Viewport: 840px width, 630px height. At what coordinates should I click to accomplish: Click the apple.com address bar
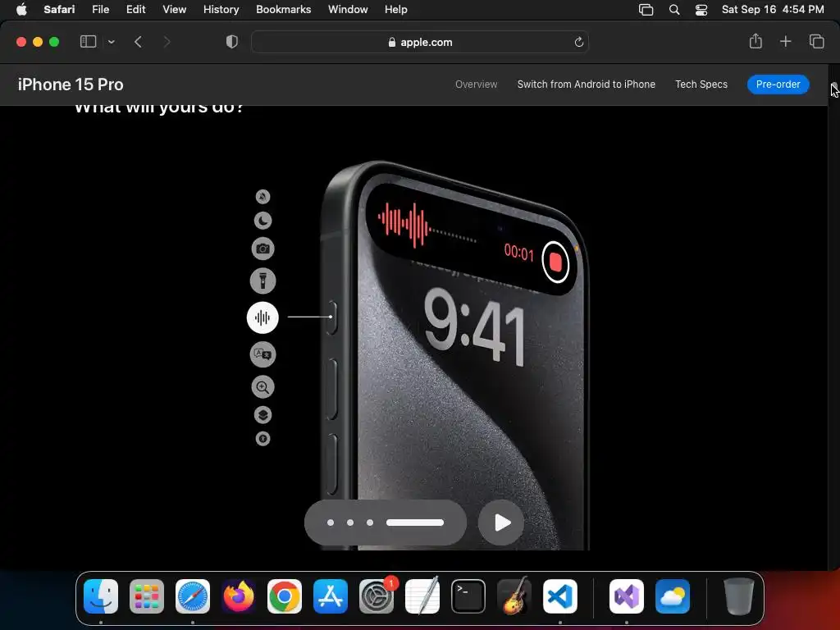pyautogui.click(x=420, y=42)
